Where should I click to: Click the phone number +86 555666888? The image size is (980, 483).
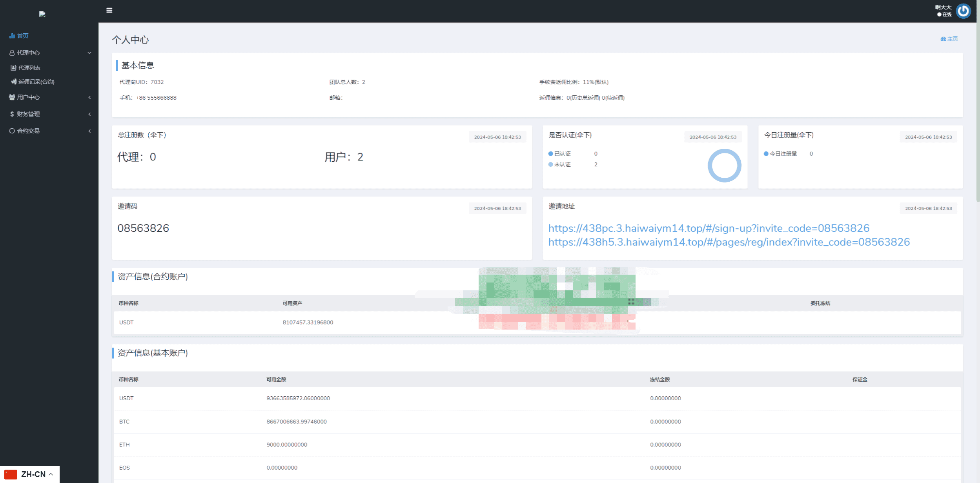(x=156, y=98)
